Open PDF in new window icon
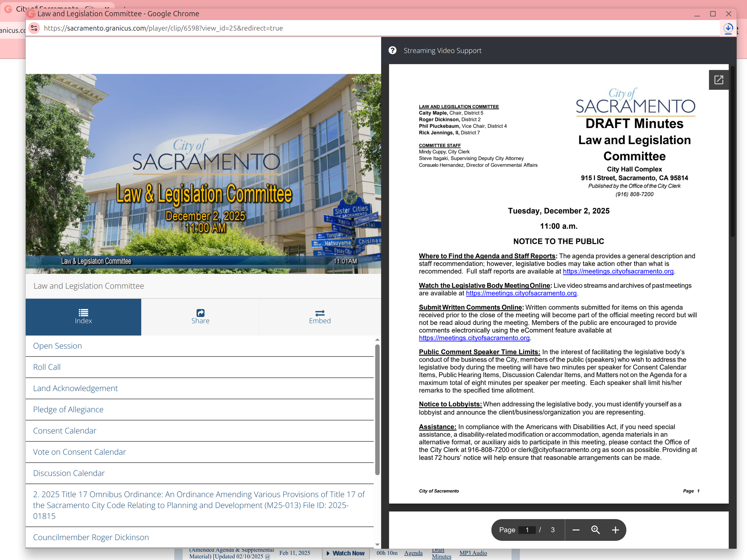 [x=718, y=80]
